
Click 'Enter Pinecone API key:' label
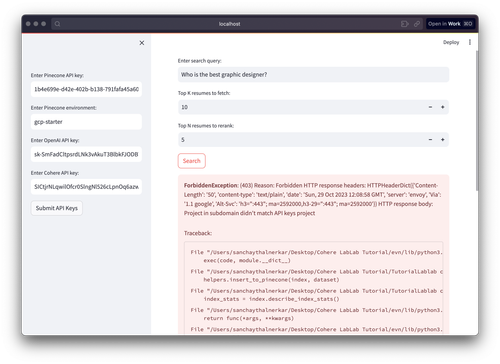pyautogui.click(x=57, y=75)
